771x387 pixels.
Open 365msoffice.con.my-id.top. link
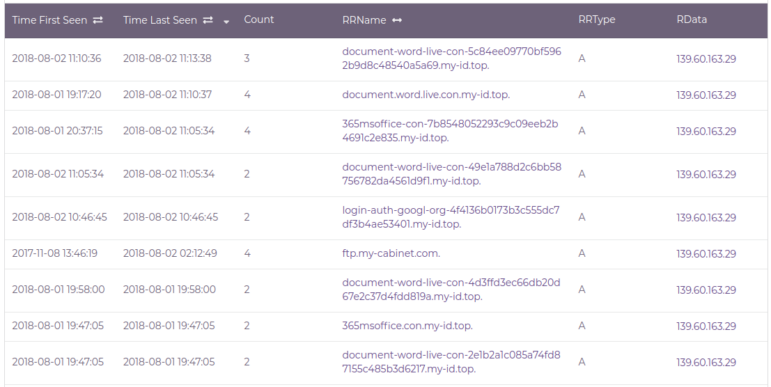407,326
